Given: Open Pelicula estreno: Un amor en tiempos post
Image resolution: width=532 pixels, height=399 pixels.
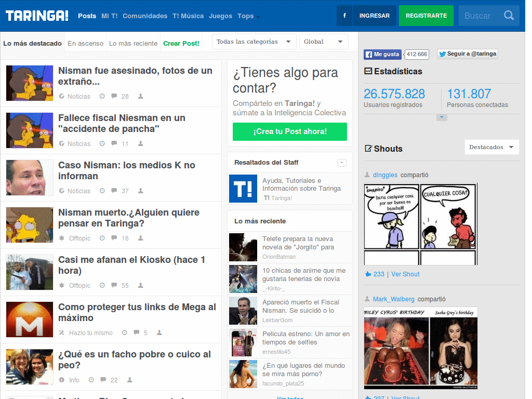Looking at the screenshot, I should pyautogui.click(x=305, y=338).
